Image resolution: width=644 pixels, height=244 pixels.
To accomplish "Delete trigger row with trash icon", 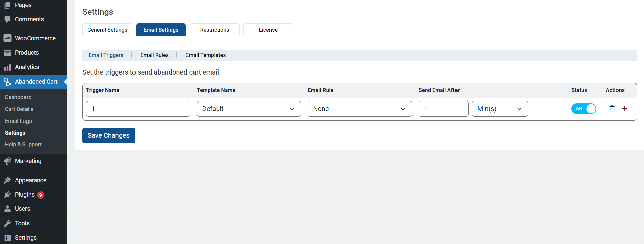I will click(x=612, y=108).
